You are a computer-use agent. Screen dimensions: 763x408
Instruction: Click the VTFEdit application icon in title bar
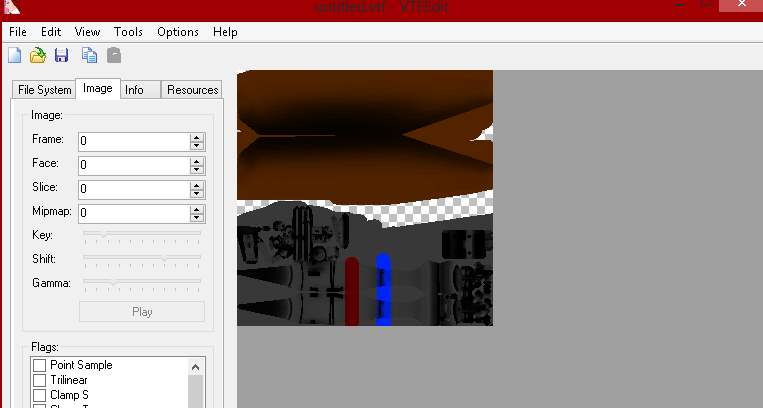[12, 7]
